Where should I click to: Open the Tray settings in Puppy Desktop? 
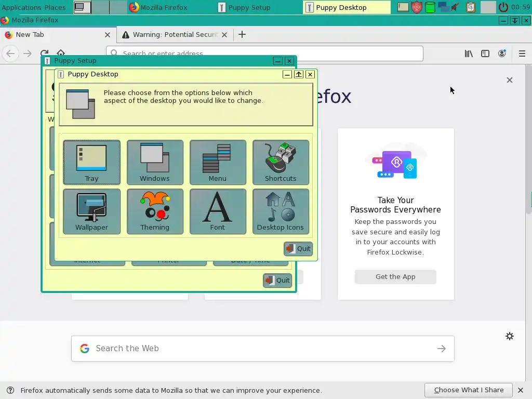click(x=91, y=162)
